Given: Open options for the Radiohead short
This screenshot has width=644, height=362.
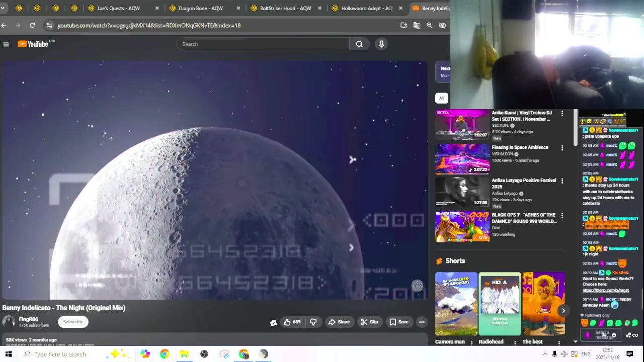Looking at the screenshot, I should [515, 343].
